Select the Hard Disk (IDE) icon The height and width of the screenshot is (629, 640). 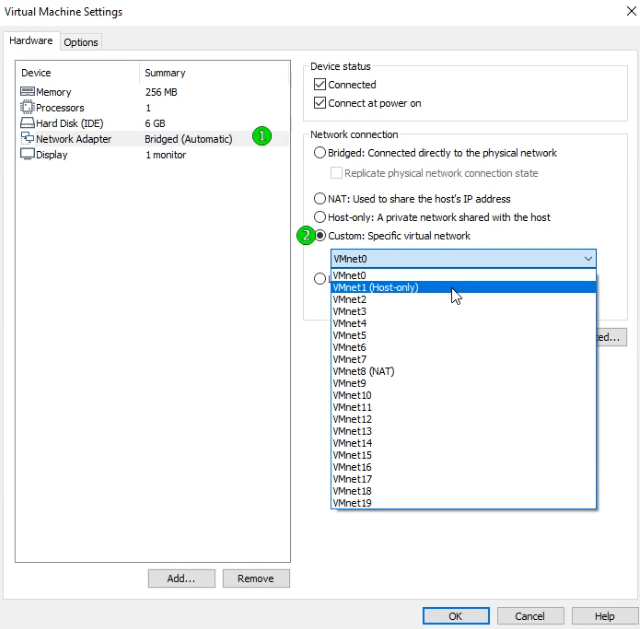pos(27,123)
